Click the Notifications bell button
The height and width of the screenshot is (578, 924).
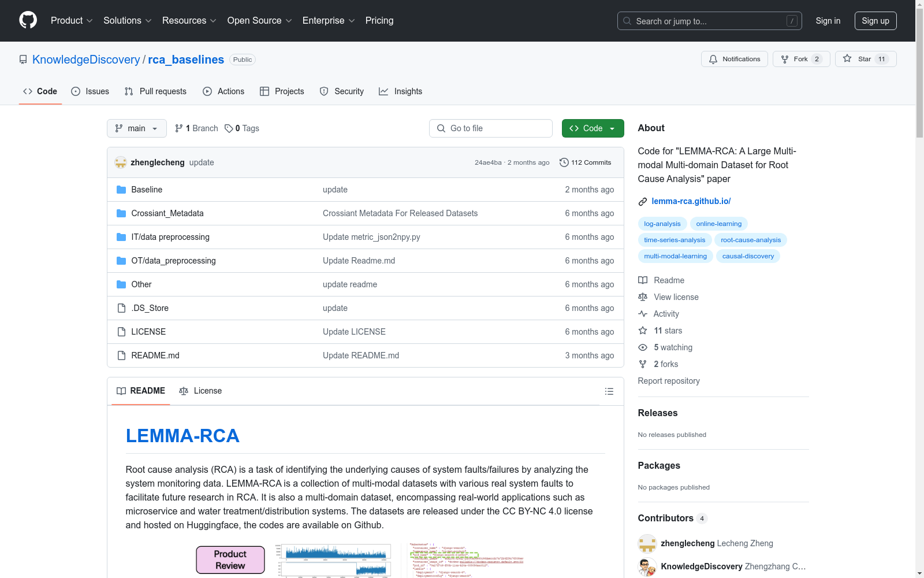point(735,59)
